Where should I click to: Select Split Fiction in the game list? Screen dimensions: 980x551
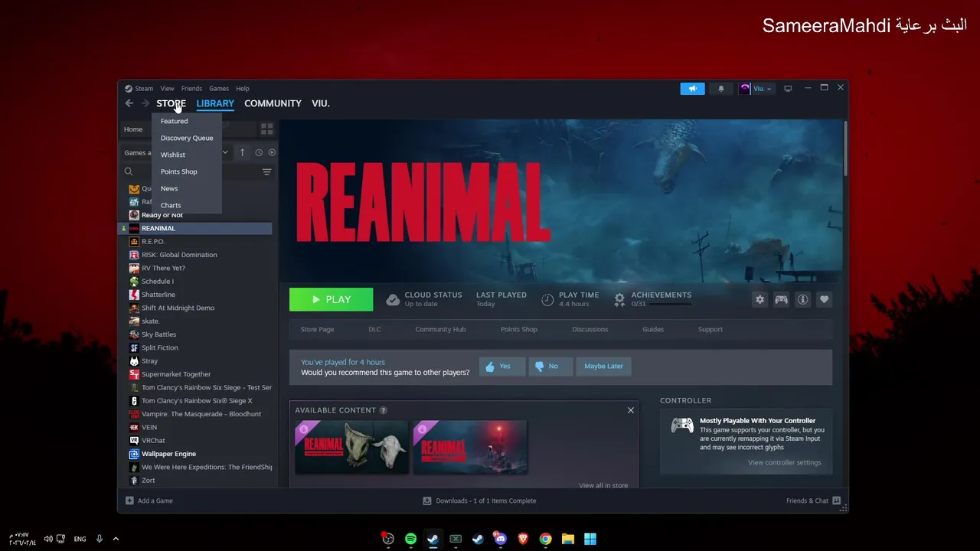[197, 347]
